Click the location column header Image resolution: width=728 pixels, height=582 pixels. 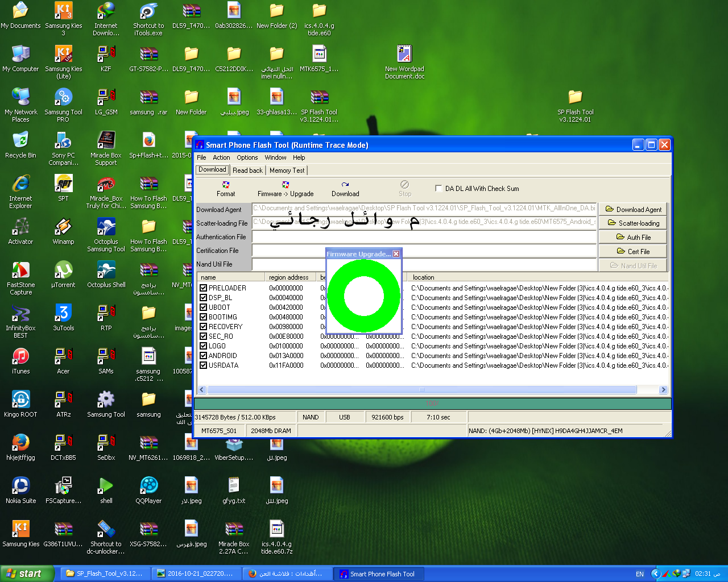pos(539,277)
